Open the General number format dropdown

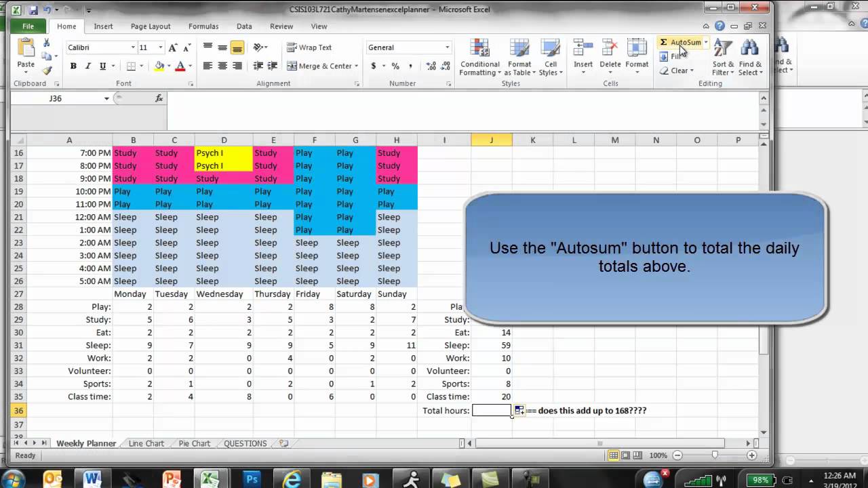coord(448,47)
